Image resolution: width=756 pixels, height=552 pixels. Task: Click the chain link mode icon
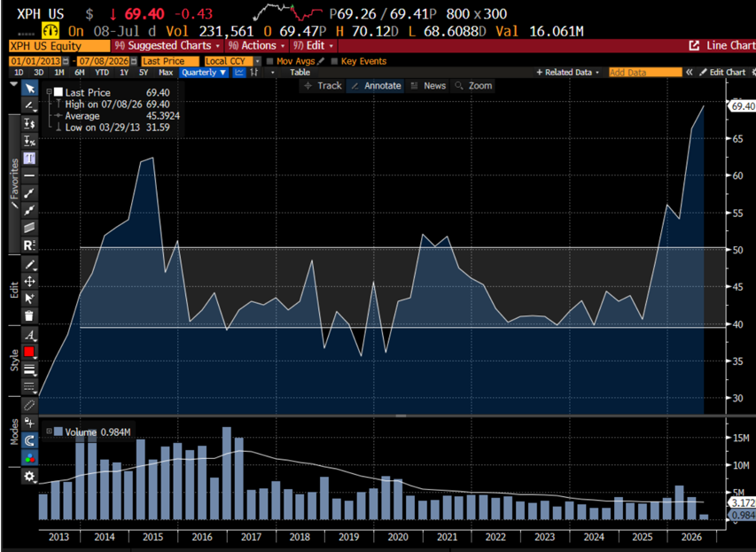coord(29,406)
